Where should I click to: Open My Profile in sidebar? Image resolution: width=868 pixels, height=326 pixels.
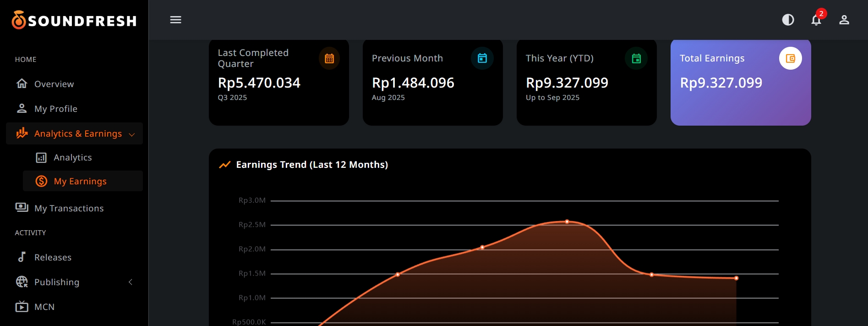[55, 109]
